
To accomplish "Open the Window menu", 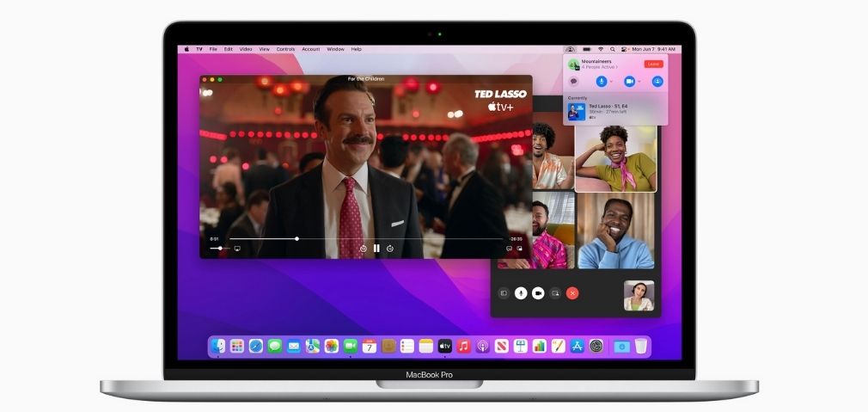I will 335,49.
